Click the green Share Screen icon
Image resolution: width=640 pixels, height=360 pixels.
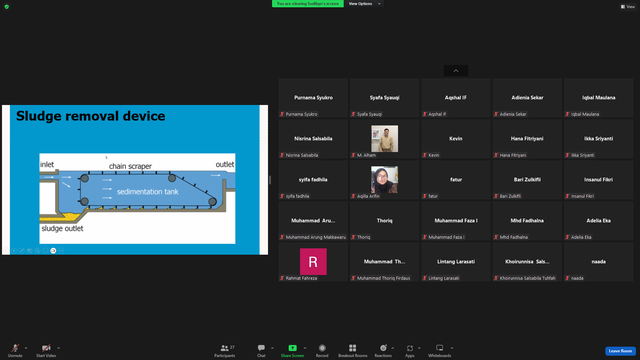click(292, 348)
